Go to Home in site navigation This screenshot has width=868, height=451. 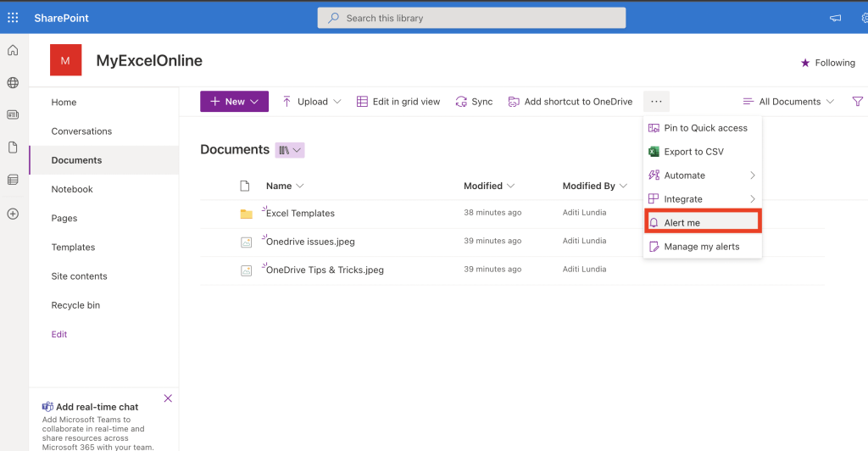coord(64,103)
